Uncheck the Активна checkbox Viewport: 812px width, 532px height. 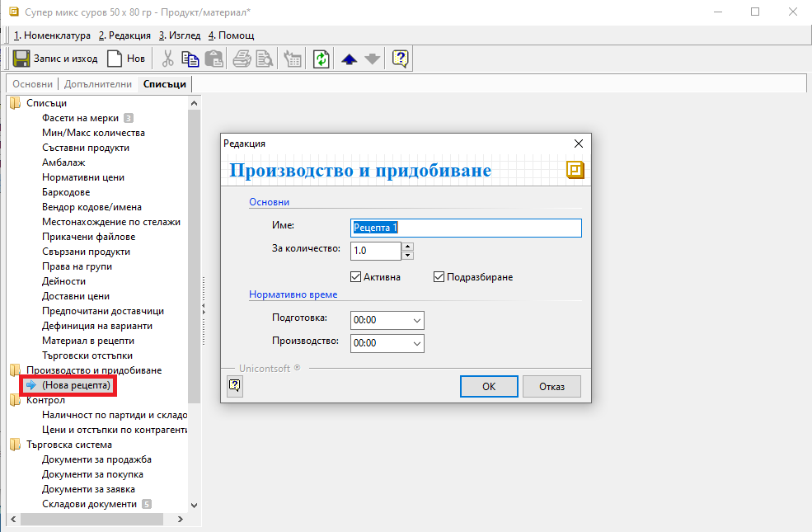click(356, 277)
